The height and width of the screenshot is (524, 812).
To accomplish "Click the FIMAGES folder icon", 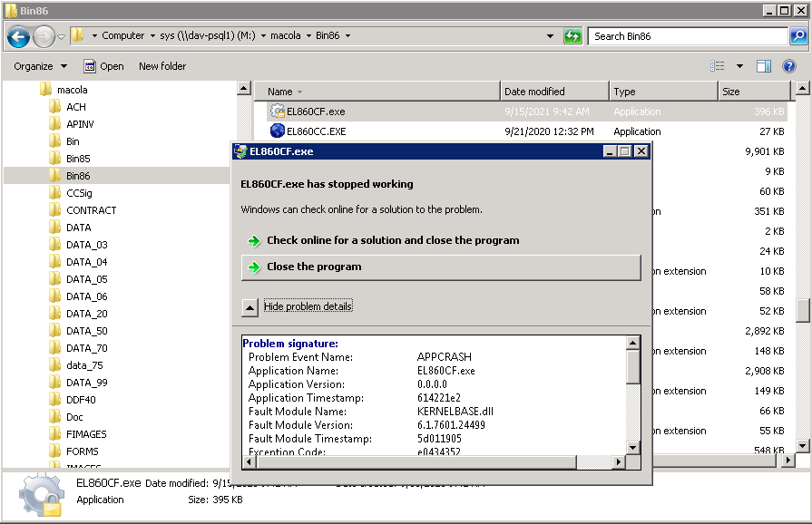I will (55, 434).
